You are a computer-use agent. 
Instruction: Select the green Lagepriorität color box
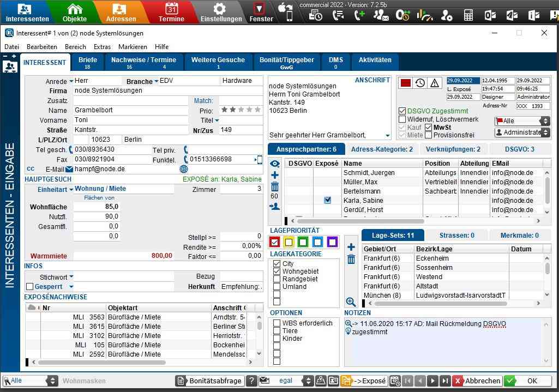coord(303,242)
